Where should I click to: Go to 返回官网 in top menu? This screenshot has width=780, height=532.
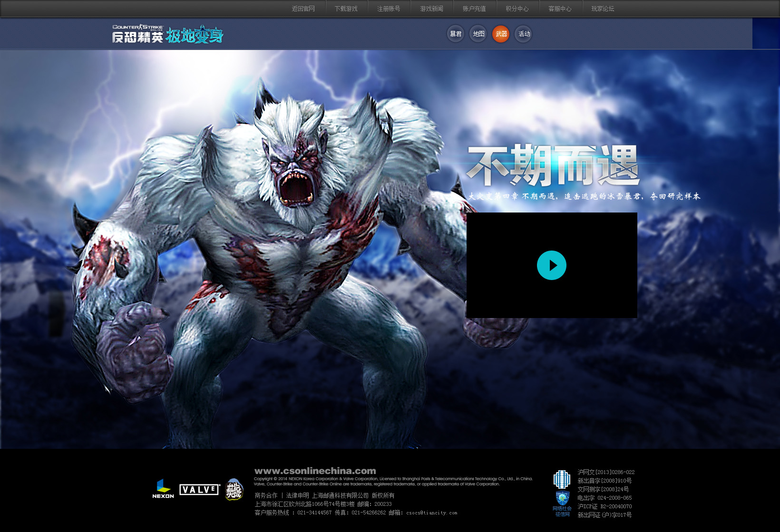303,9
